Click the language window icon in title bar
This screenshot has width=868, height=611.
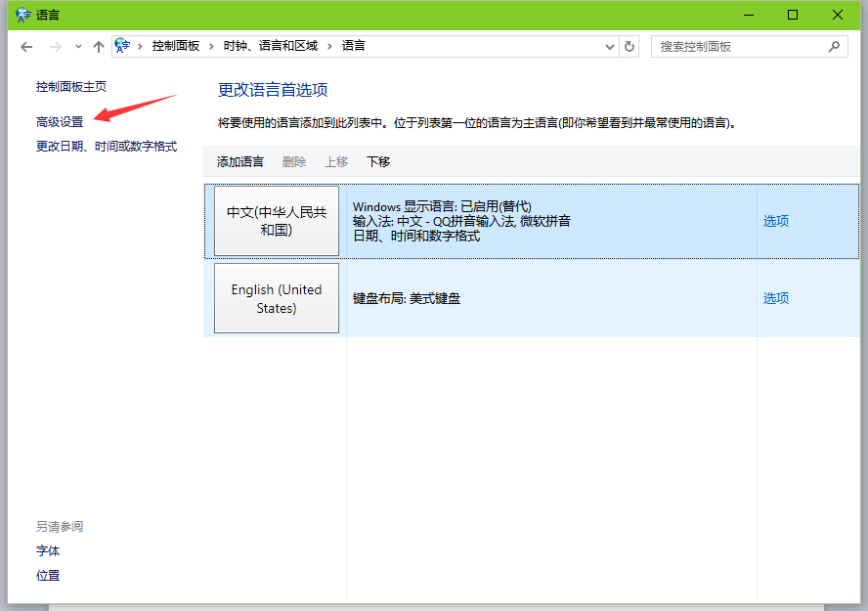[x=22, y=15]
